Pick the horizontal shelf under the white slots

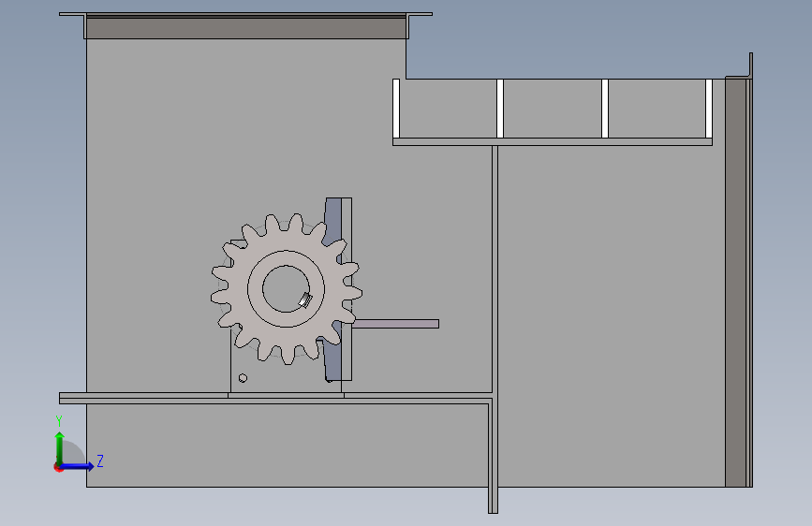[x=552, y=142]
